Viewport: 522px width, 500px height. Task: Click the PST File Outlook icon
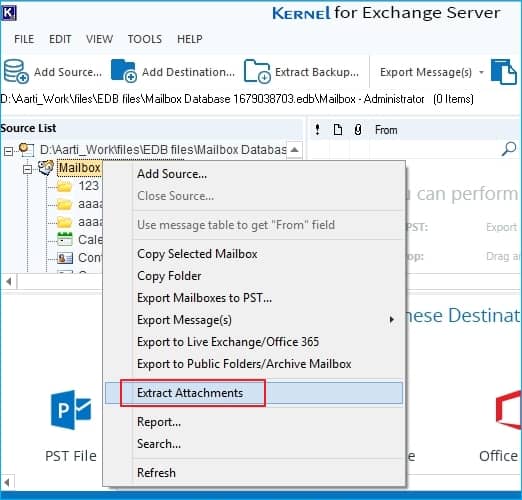[71, 410]
